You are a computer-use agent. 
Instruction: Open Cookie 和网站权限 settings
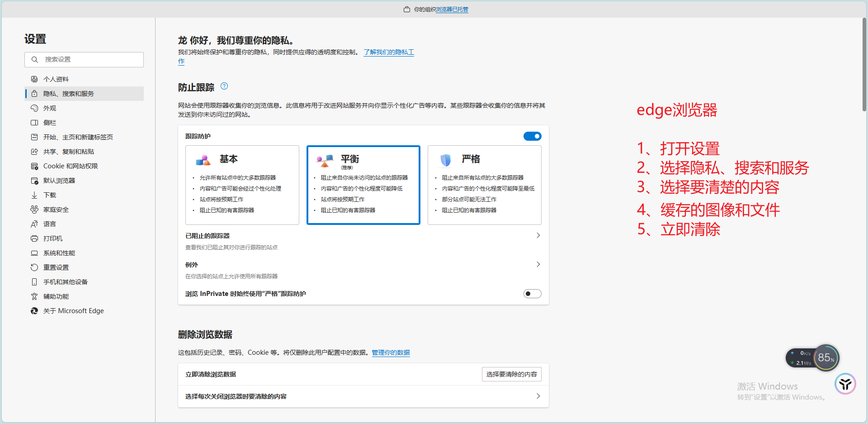84,166
